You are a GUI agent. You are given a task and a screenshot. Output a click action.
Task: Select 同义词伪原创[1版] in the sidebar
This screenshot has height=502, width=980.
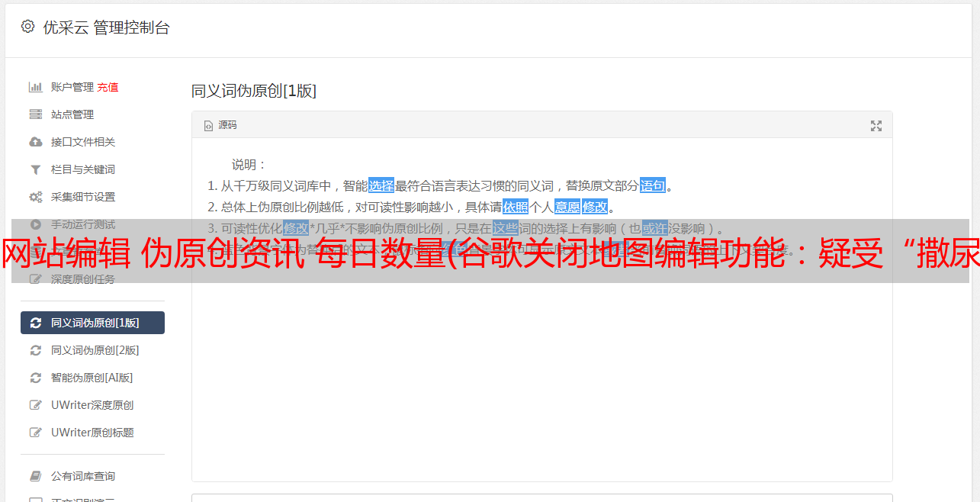coord(92,323)
